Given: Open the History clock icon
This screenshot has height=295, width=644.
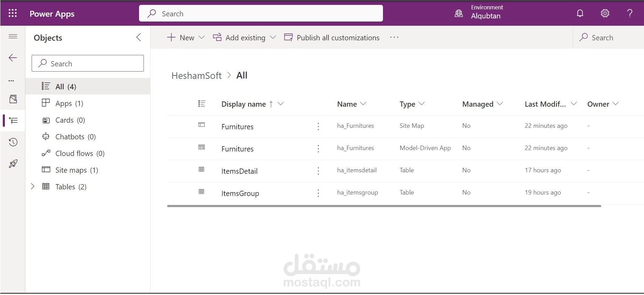Looking at the screenshot, I should (x=13, y=142).
